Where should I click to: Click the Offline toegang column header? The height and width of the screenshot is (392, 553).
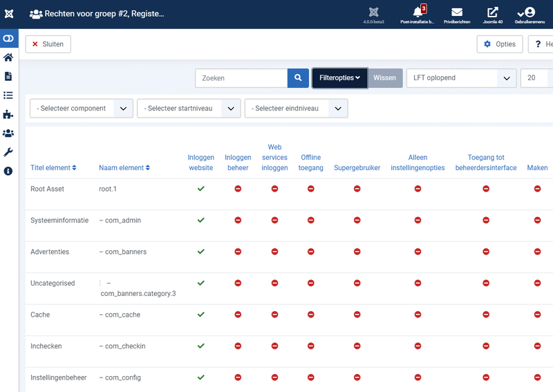coord(310,162)
